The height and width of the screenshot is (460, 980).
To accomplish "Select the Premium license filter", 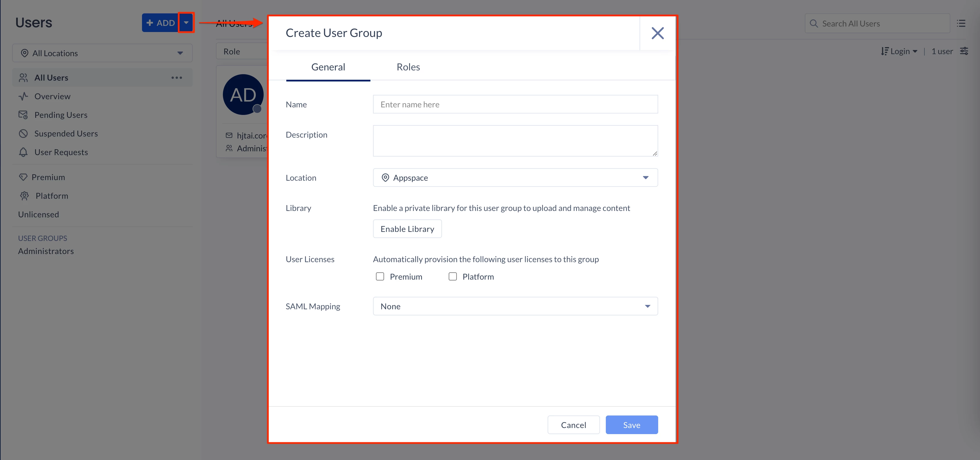I will pyautogui.click(x=48, y=177).
